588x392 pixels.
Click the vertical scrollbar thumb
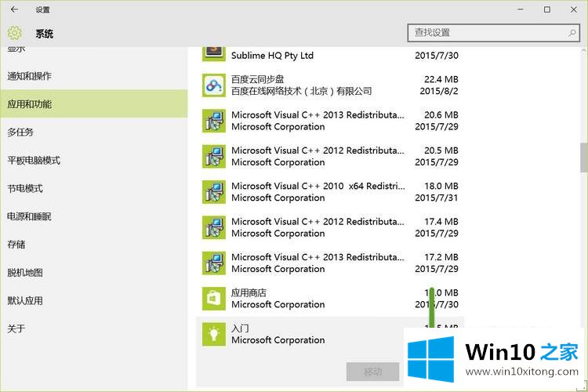584,157
